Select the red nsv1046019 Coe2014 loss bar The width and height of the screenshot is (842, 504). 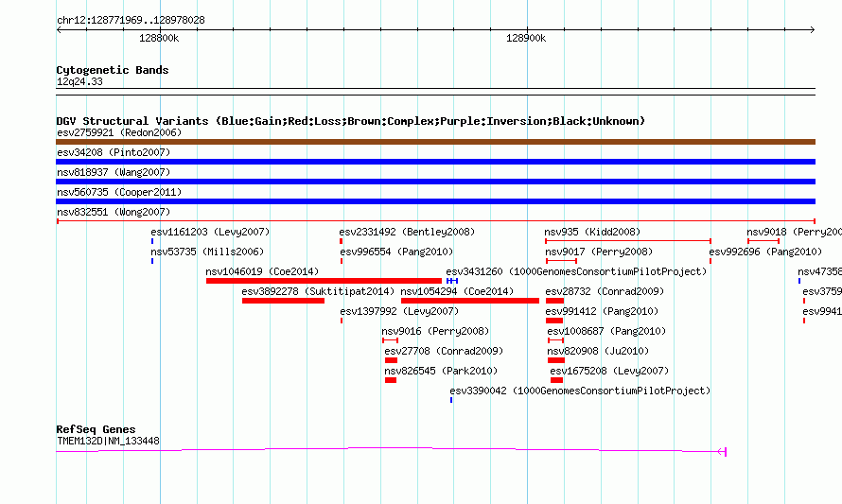click(x=324, y=281)
